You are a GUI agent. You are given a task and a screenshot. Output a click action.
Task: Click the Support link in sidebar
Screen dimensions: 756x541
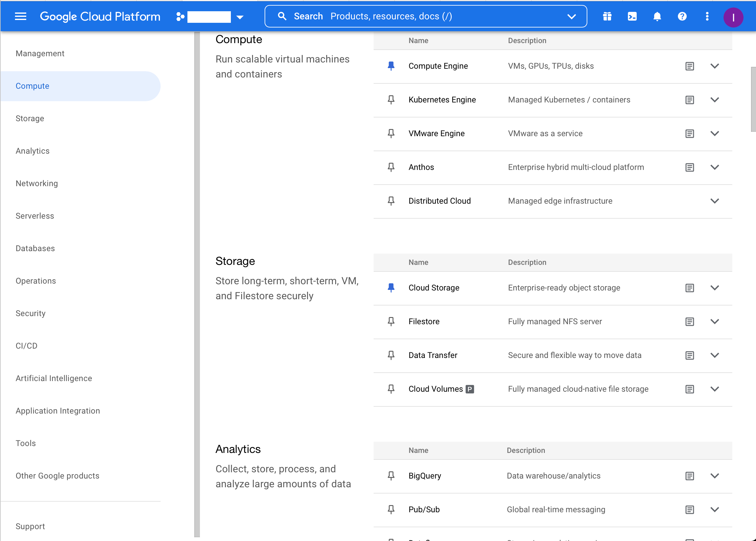pyautogui.click(x=30, y=526)
